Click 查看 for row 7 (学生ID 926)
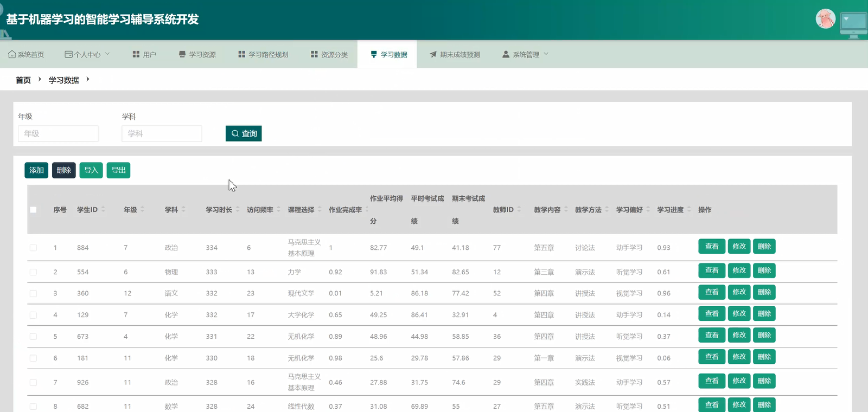This screenshot has width=868, height=412. (712, 381)
